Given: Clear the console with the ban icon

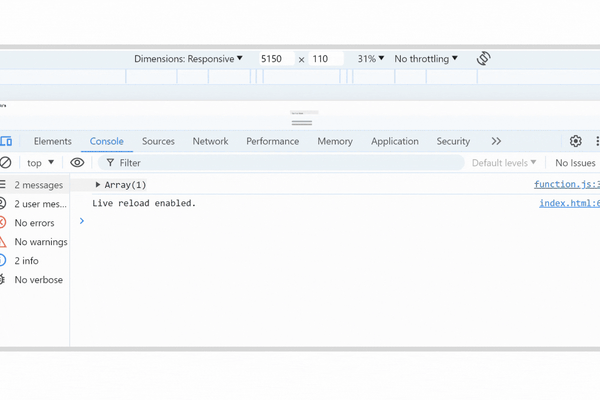Looking at the screenshot, I should coord(5,163).
